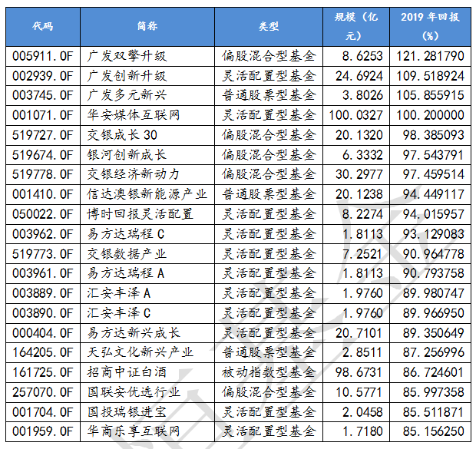
Task: Select fund name 国投瑞银进宝
Action: click(x=127, y=412)
